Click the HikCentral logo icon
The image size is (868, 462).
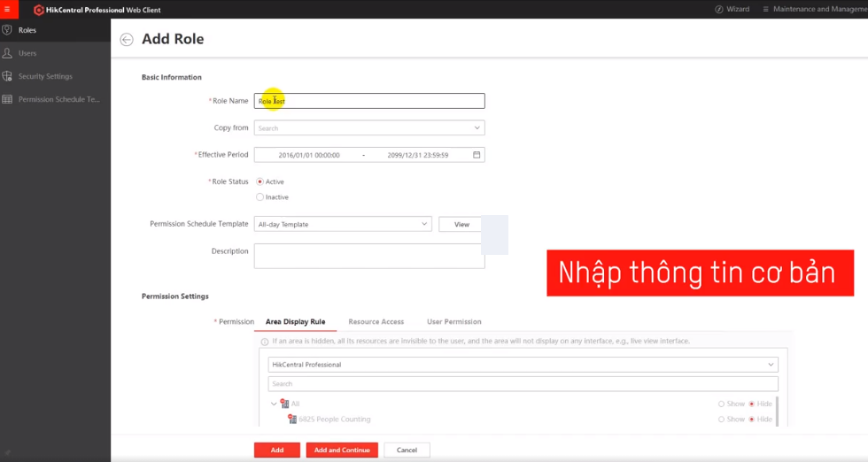38,10
